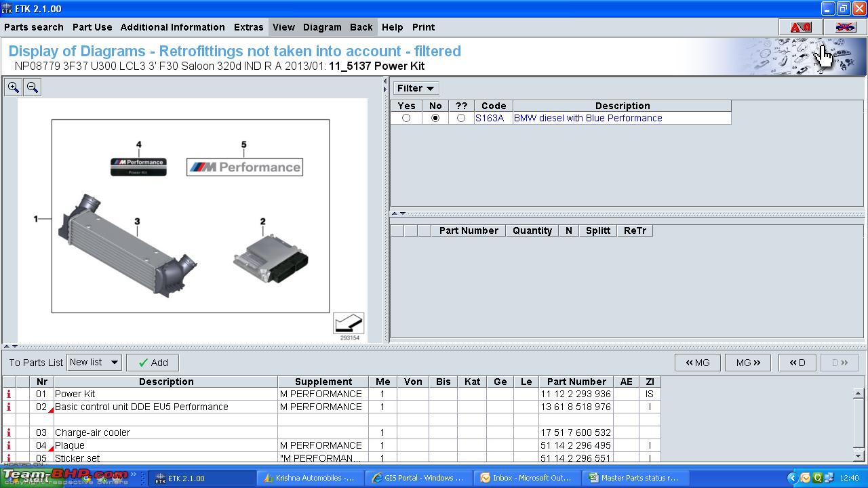Image resolution: width=868 pixels, height=488 pixels.
Task: Toggle the filter pane divider arrows
Action: [x=398, y=213]
